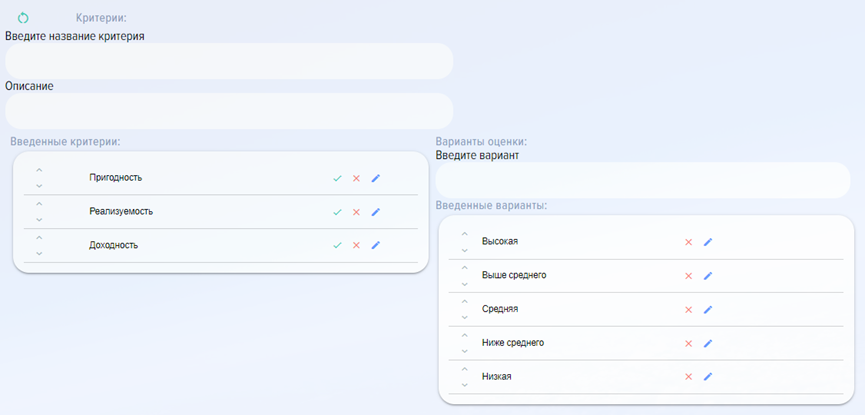
Task: Edit the Пригодность criterion with pencil icon
Action: (376, 178)
